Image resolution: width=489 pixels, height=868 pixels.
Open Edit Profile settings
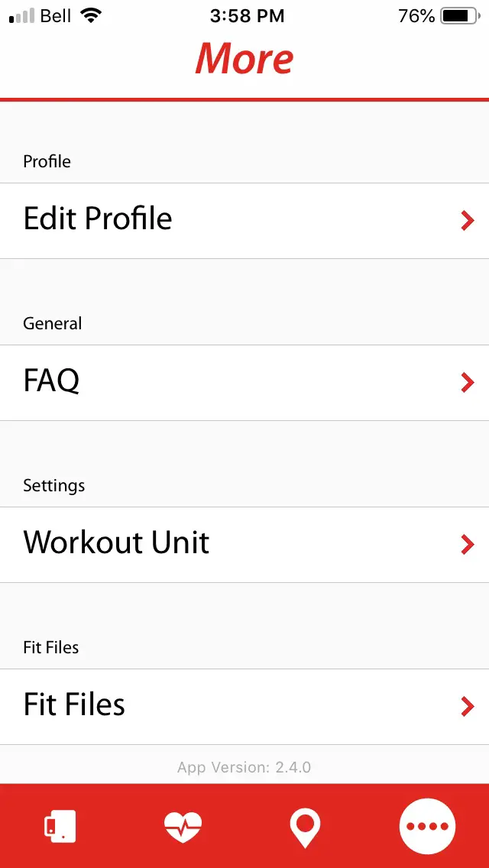97,220
